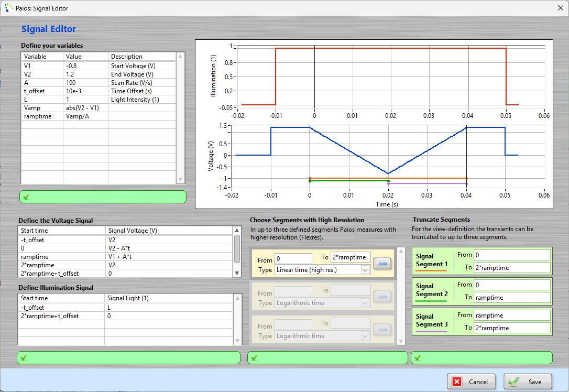569x392 pixels.
Task: Select the 2*ramptime+t_offset start time in voltage table
Action: tap(62, 274)
